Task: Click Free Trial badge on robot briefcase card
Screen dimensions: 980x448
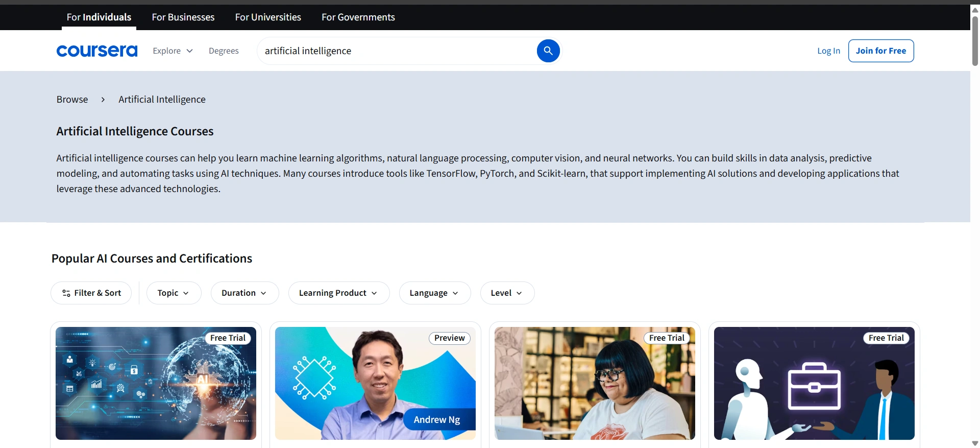Action: (x=886, y=338)
